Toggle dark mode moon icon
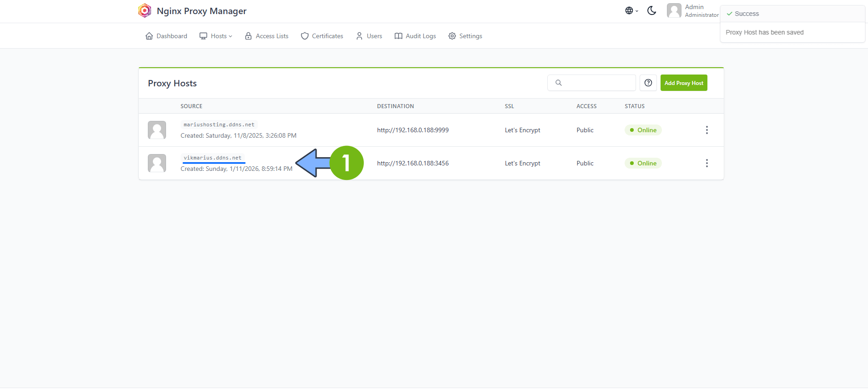Viewport: 868px width, 389px height. click(651, 11)
